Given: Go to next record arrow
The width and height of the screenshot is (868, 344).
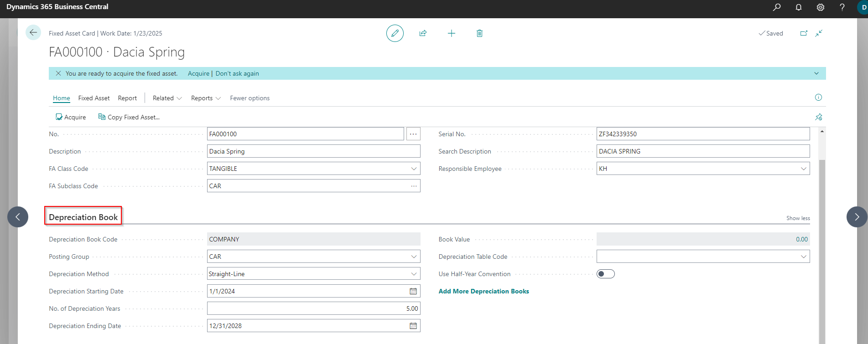Looking at the screenshot, I should click(x=857, y=217).
